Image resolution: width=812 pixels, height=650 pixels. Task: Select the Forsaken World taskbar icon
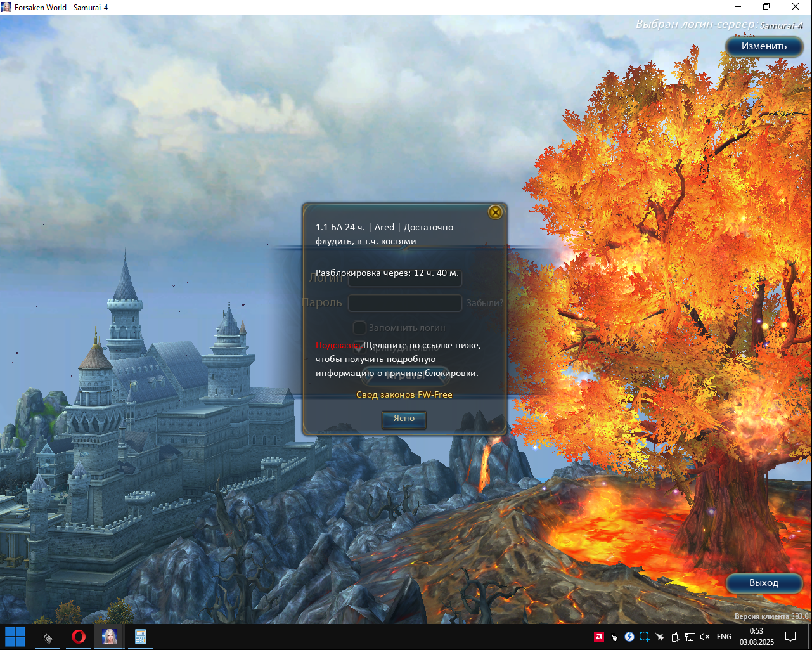pyautogui.click(x=110, y=637)
